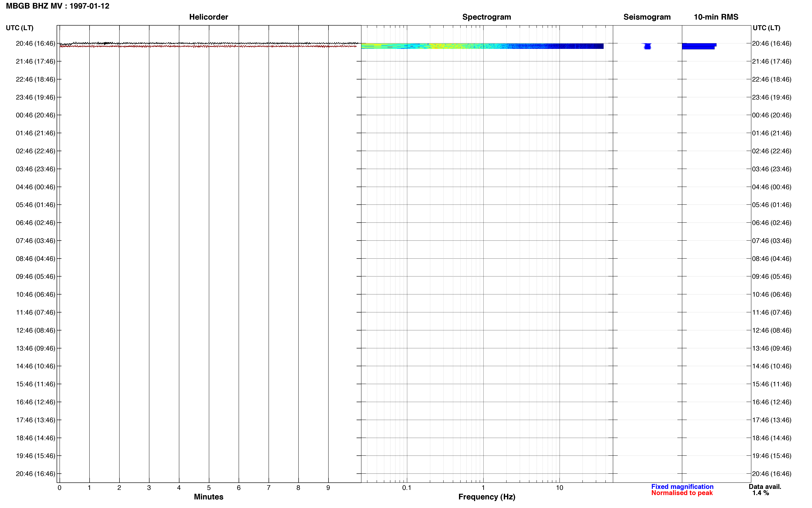Click left time label '09:46 (05:46)'
The height and width of the screenshot is (508, 812).
coord(36,277)
